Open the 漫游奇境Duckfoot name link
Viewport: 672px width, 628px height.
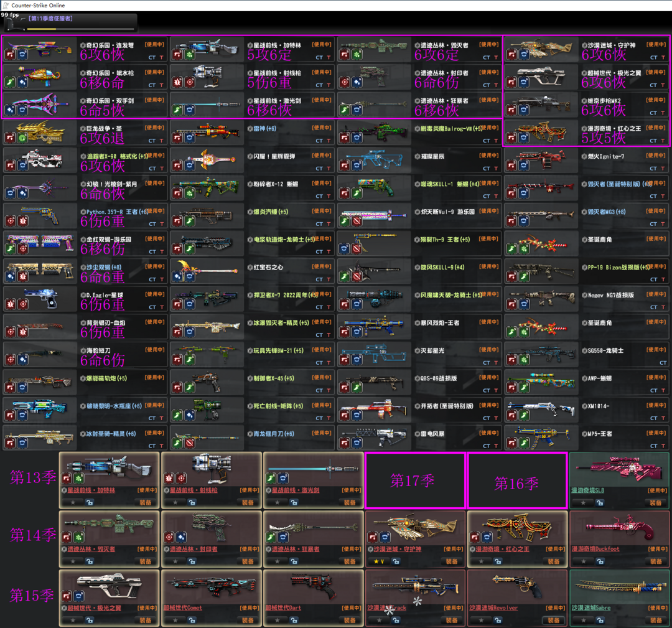coord(595,549)
